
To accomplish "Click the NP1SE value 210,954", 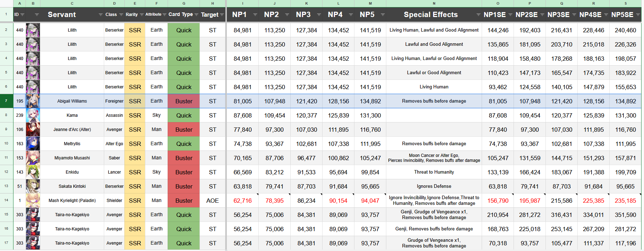I will (498, 215).
